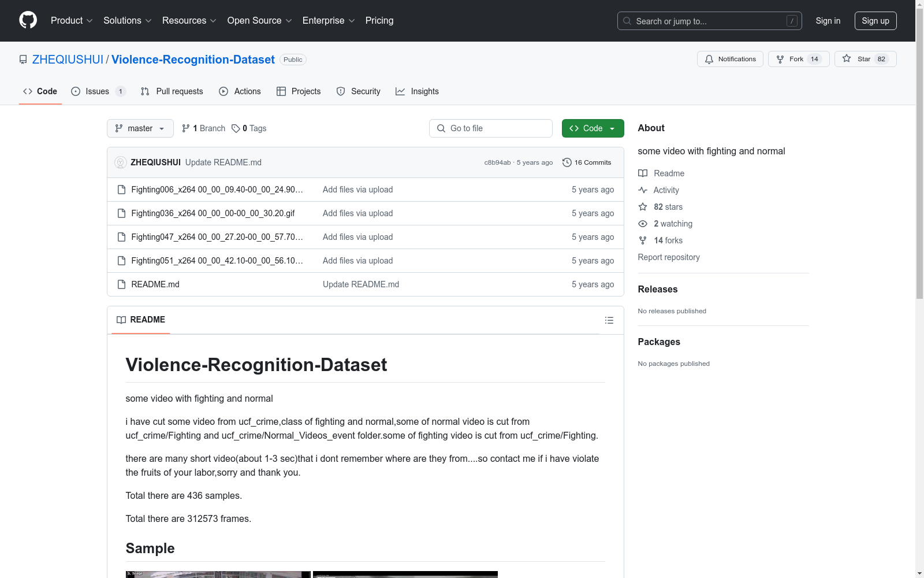Click the Releases heading
Viewport: 924px width, 578px height.
pyautogui.click(x=658, y=290)
